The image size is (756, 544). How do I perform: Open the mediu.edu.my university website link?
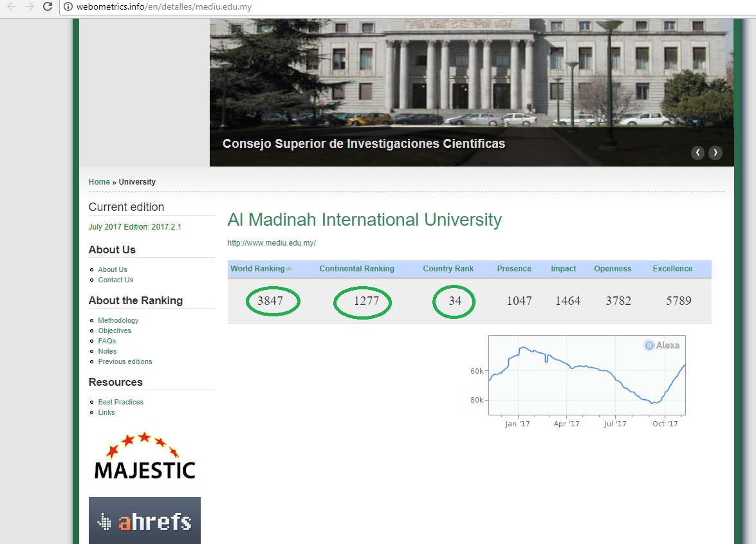(272, 243)
